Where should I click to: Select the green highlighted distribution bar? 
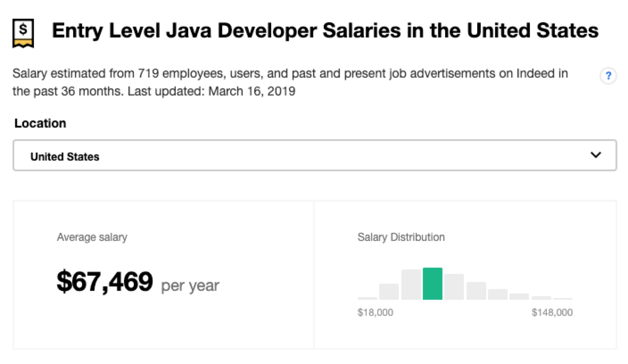coord(432,284)
